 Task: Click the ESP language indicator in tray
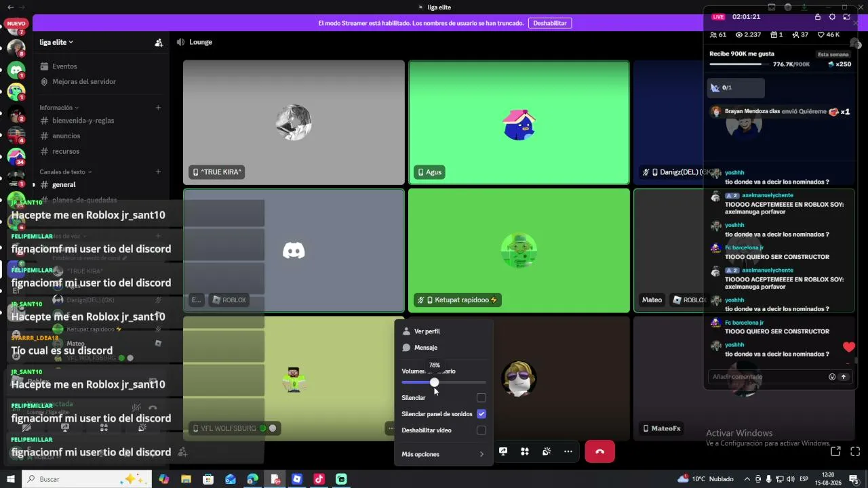pyautogui.click(x=804, y=479)
